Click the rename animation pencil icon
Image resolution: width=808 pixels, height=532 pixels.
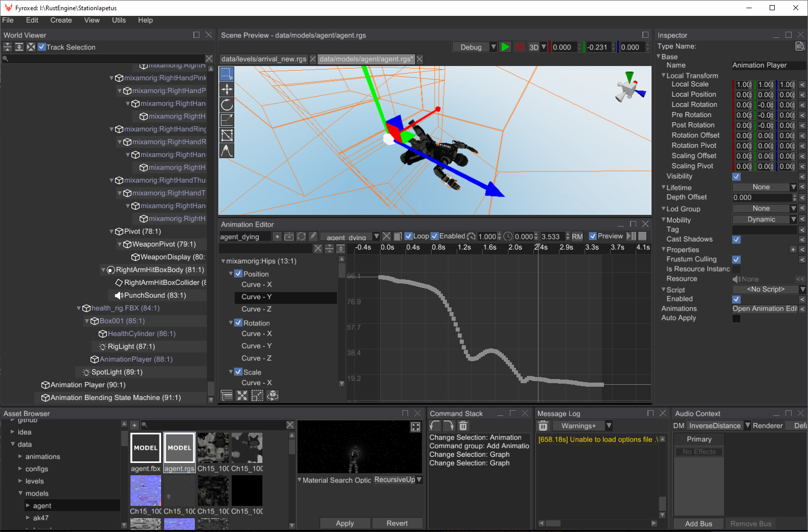click(x=313, y=236)
